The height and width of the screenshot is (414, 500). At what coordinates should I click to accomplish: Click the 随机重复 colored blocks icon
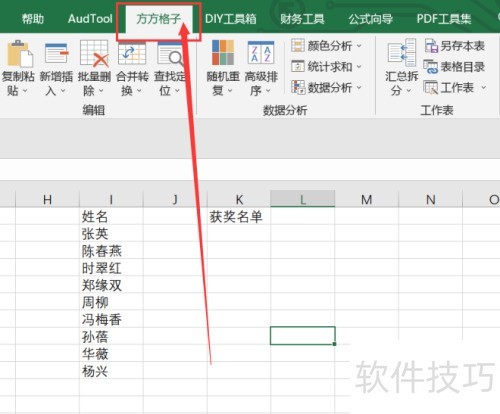tap(223, 53)
